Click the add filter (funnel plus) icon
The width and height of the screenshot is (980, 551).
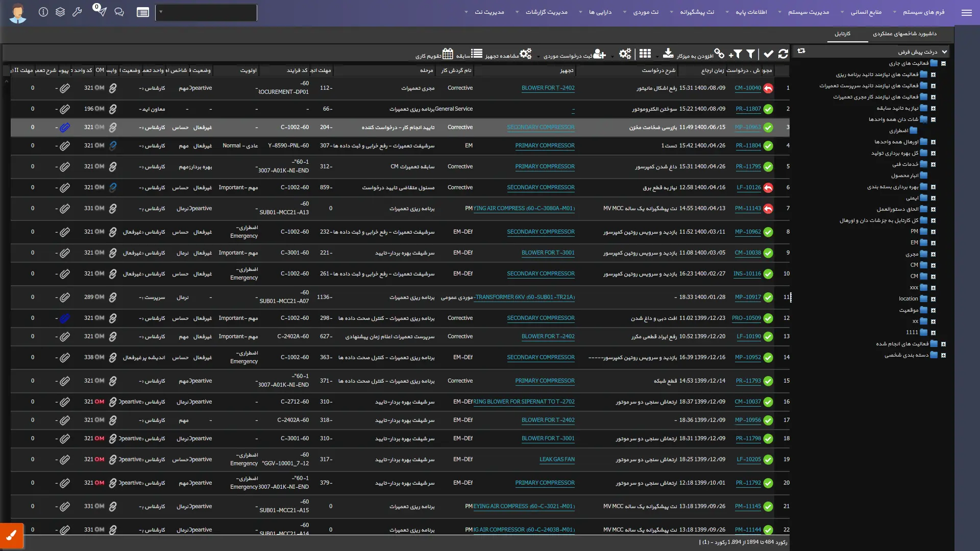(736, 54)
